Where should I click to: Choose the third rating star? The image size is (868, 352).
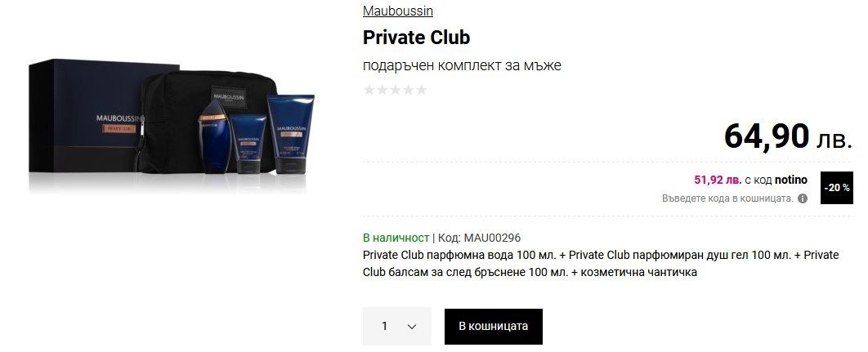tap(396, 90)
